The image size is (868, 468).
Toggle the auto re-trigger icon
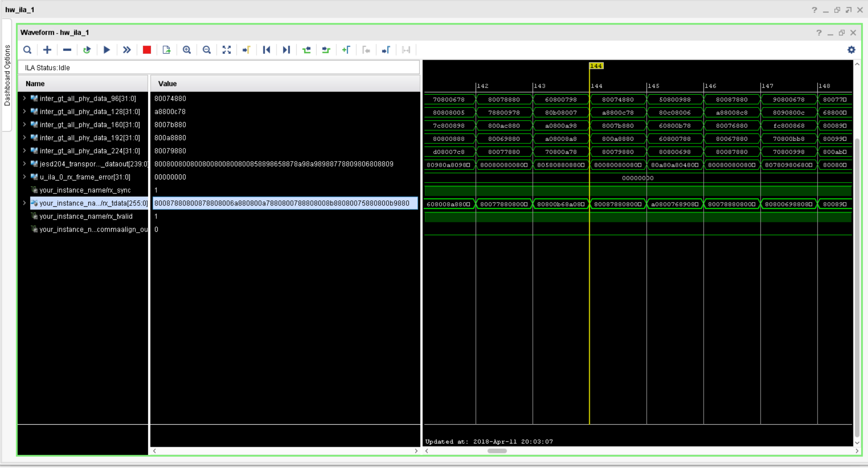tap(87, 50)
